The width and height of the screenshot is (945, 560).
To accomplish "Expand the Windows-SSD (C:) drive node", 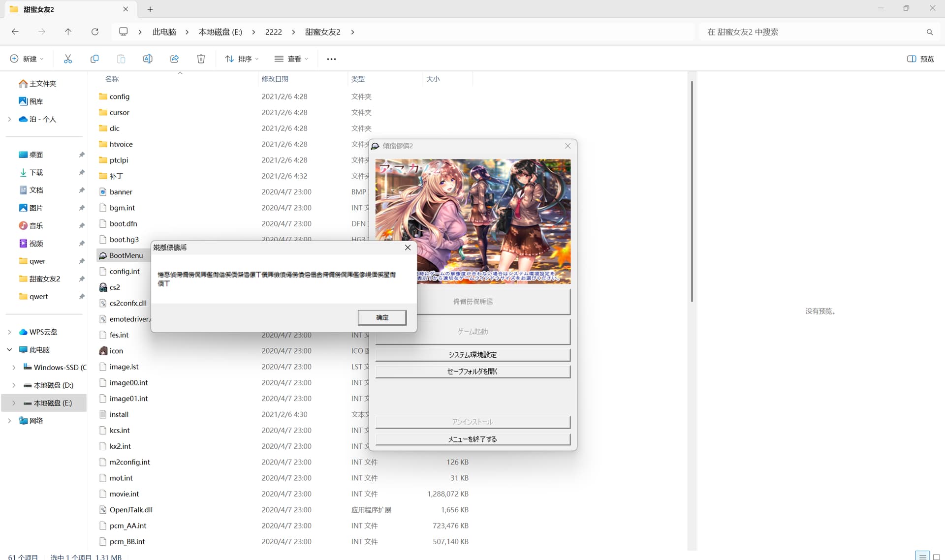I will [x=14, y=368].
